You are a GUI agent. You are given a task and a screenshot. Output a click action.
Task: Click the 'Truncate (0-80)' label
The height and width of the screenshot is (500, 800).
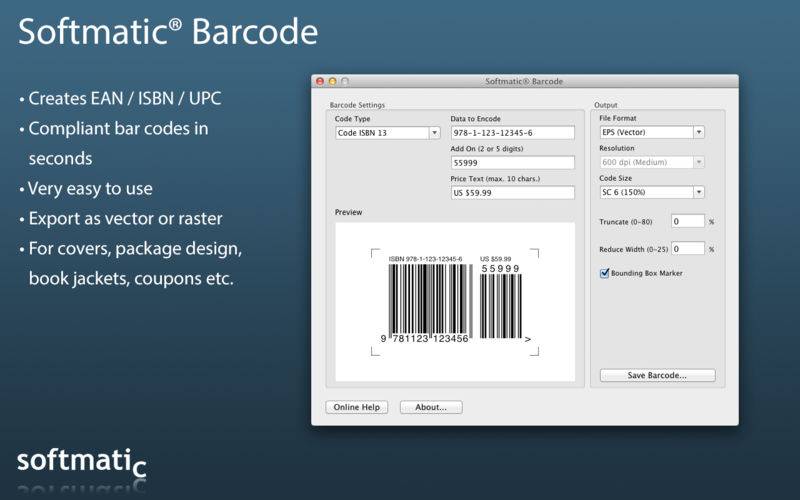[626, 222]
